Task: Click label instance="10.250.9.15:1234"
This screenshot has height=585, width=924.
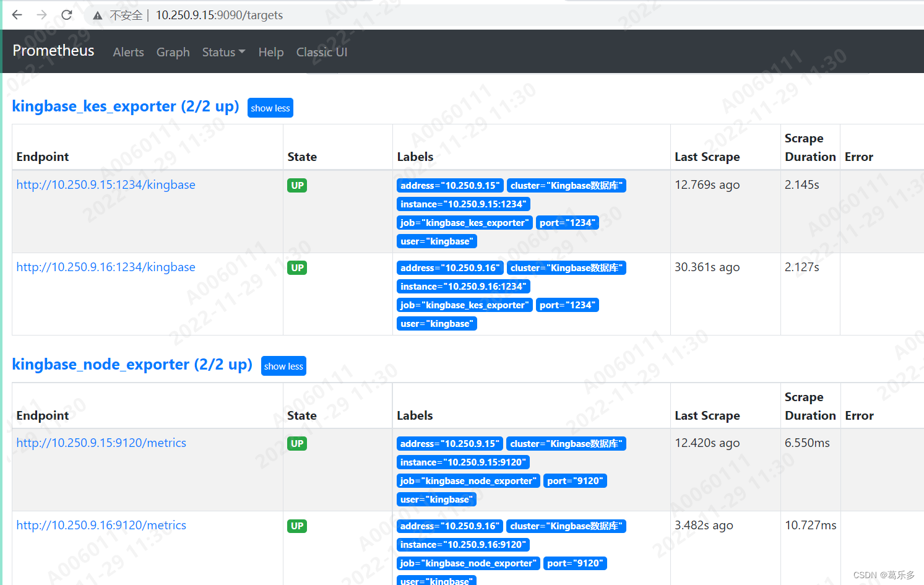Action: tap(464, 204)
